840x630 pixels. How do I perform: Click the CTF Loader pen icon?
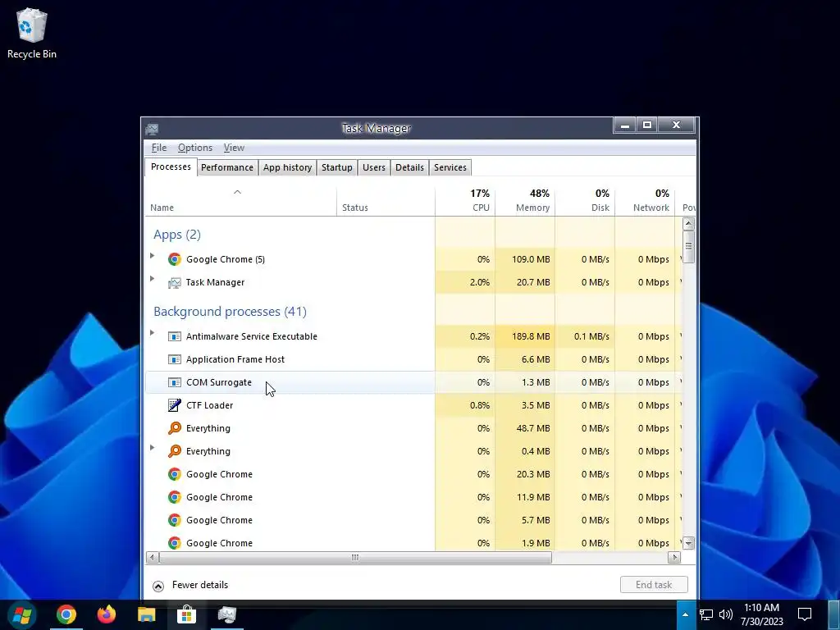(x=174, y=405)
